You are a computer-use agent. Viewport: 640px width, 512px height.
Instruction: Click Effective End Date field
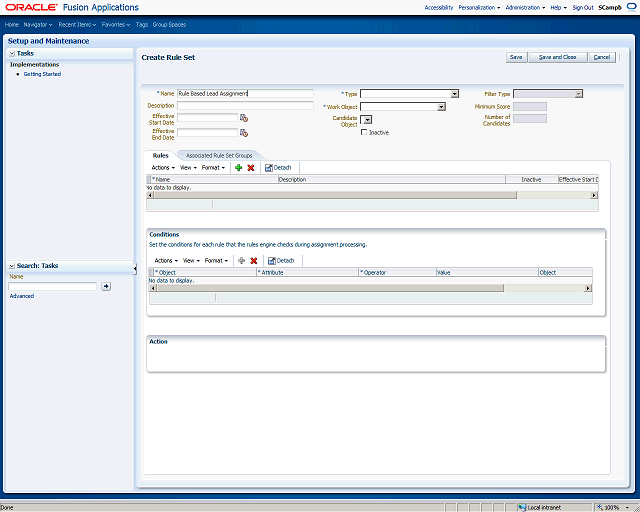click(x=207, y=133)
